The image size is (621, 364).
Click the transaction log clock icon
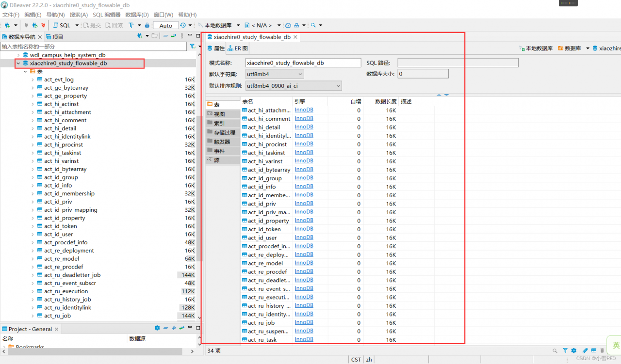(183, 25)
